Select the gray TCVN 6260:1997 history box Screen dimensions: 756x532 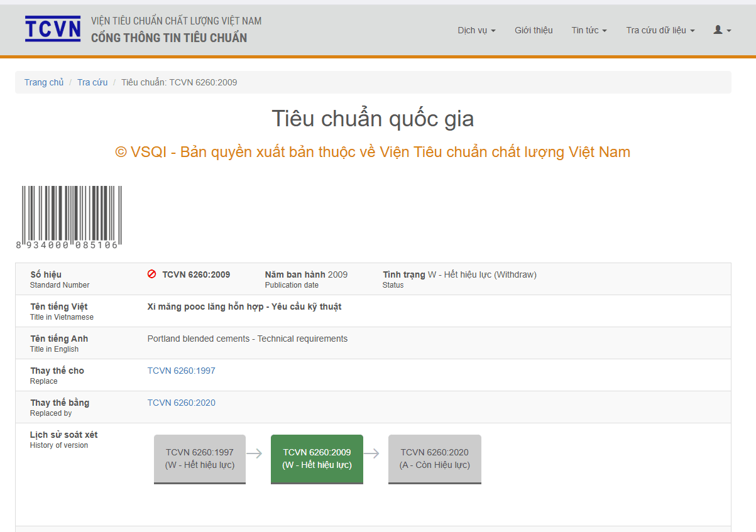[200, 459]
